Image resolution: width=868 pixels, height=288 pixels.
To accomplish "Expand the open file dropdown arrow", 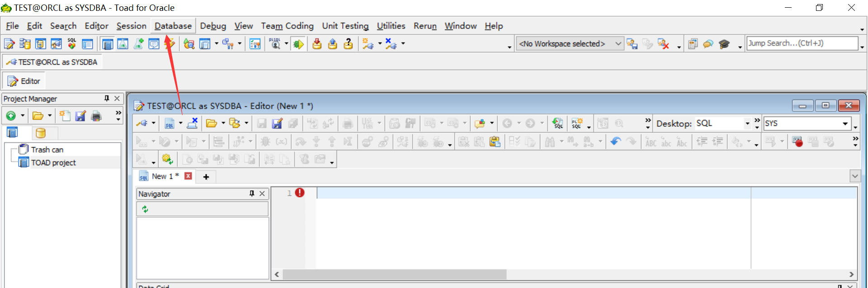I will 223,123.
